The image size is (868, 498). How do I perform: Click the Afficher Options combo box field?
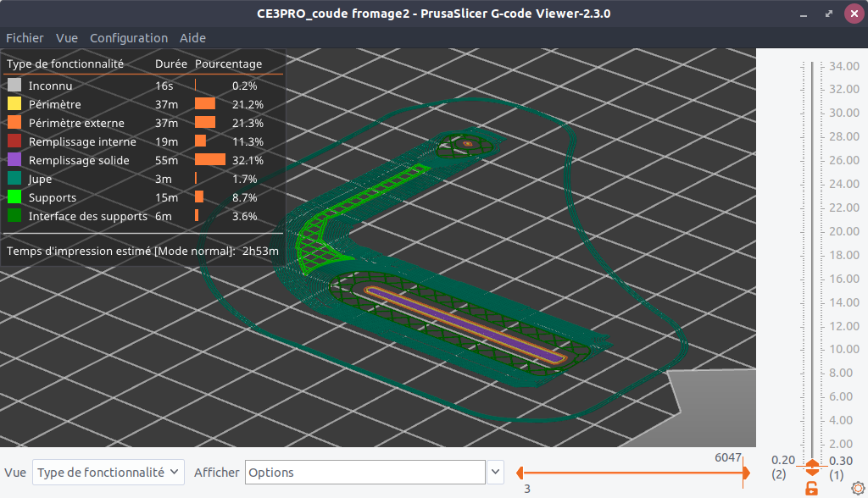tap(364, 473)
